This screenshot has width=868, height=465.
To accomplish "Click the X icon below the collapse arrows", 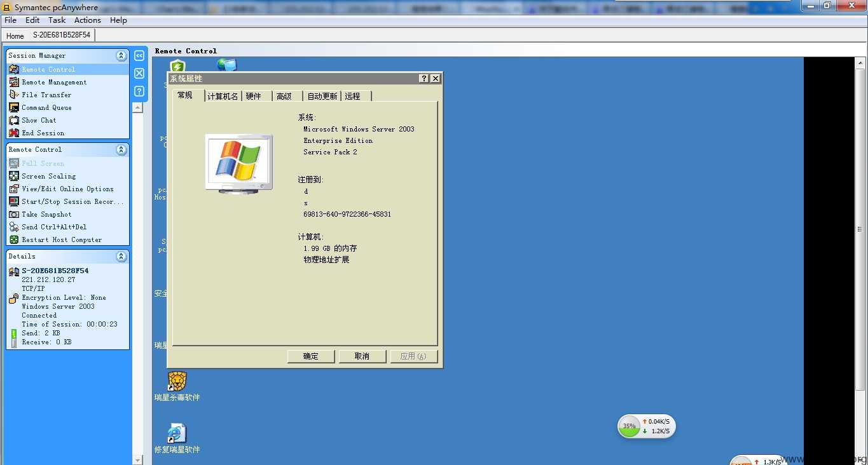I will click(x=139, y=73).
